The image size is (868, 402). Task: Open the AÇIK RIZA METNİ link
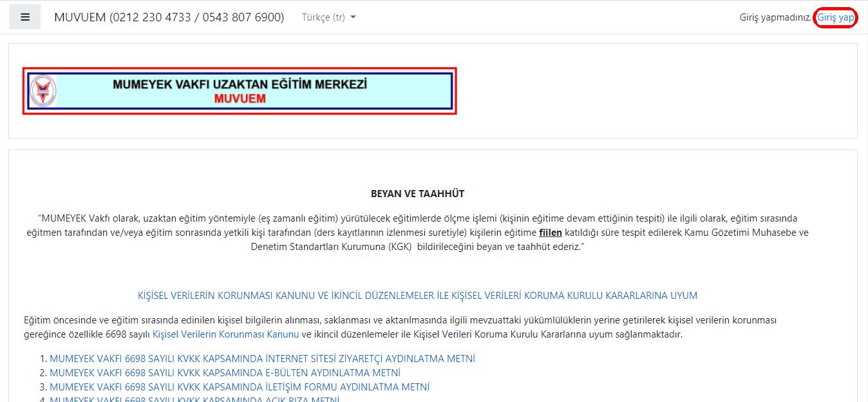pos(194,399)
